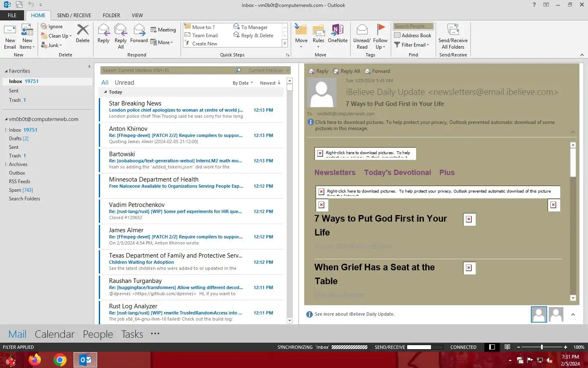The image size is (588, 368).
Task: Click the Search Current Mailbox field
Action: click(168, 70)
